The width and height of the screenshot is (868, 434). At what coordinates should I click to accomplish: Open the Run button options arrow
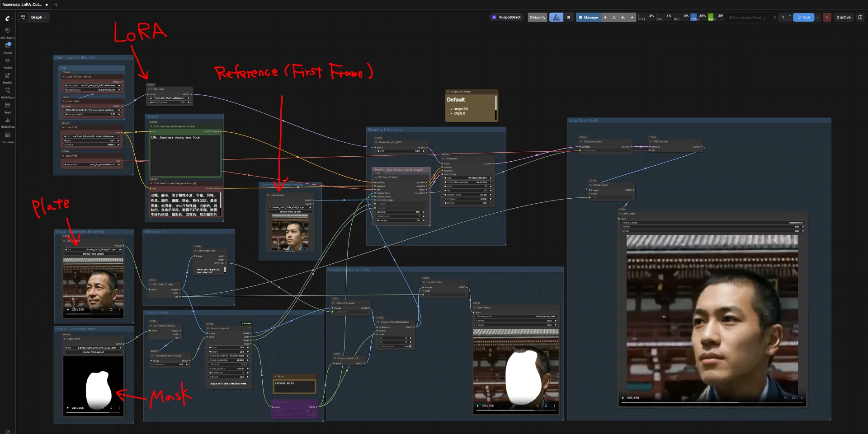[x=817, y=17]
